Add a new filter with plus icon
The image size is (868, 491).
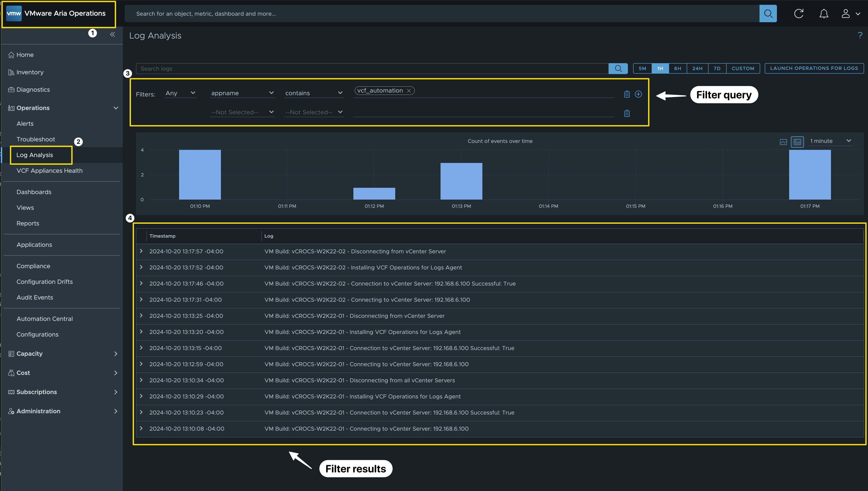[638, 94]
